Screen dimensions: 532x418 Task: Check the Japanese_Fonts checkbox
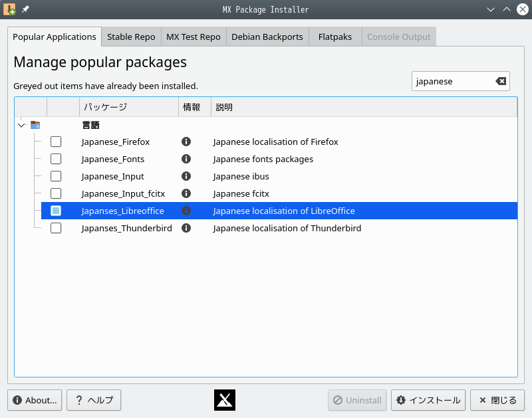click(56, 159)
